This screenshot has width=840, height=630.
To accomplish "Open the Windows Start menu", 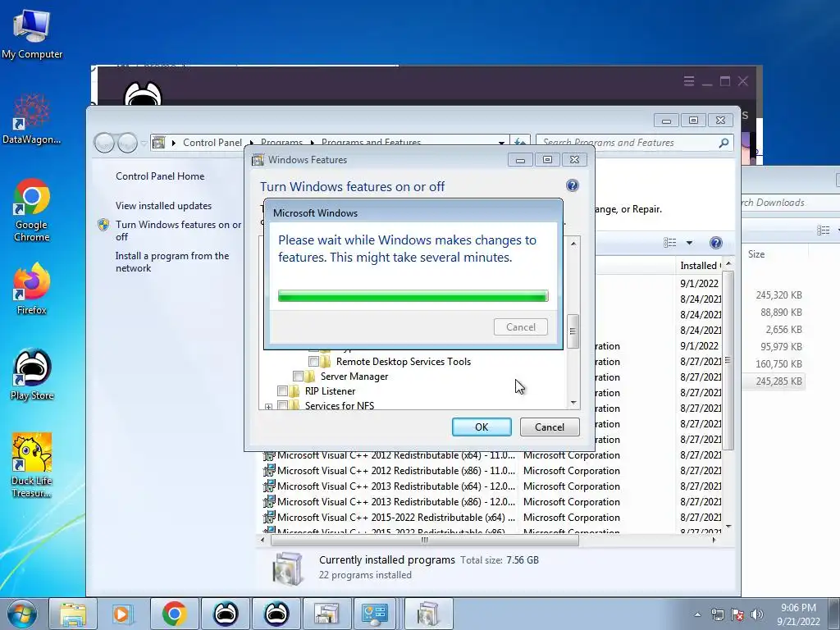I will [x=22, y=614].
